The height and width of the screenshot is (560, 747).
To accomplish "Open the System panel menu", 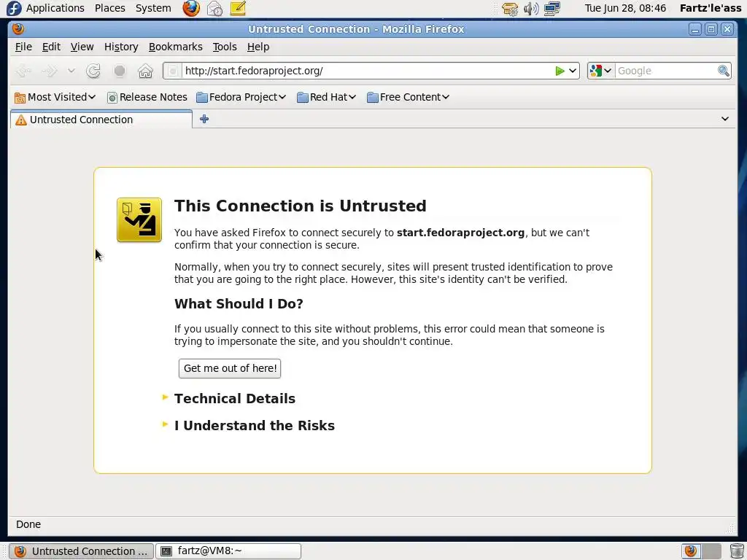I will coord(153,8).
